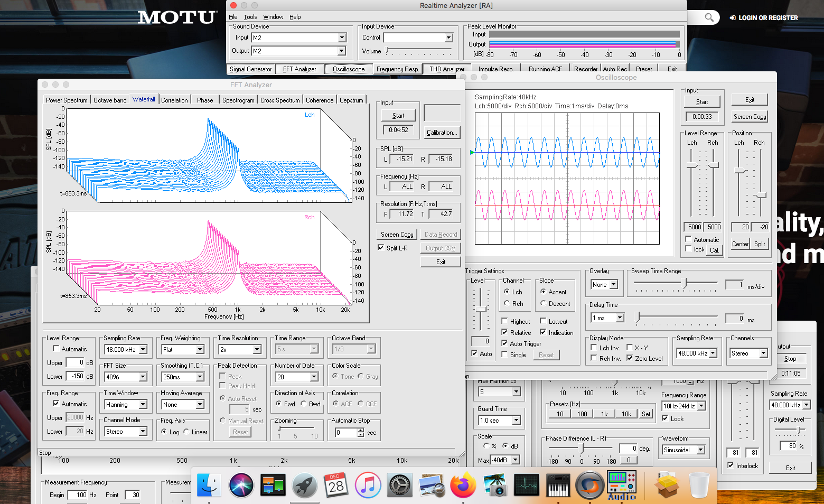Open Launchpad rocket icon in dock

304,485
